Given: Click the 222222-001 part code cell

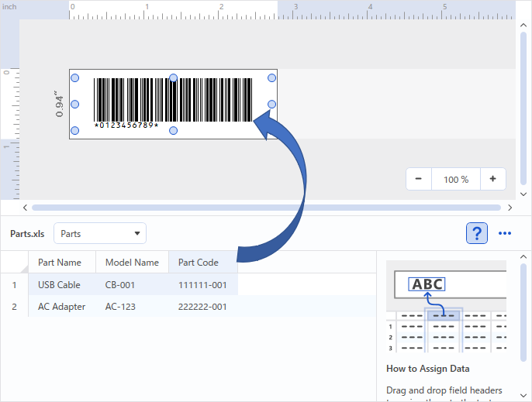Looking at the screenshot, I should pos(202,307).
